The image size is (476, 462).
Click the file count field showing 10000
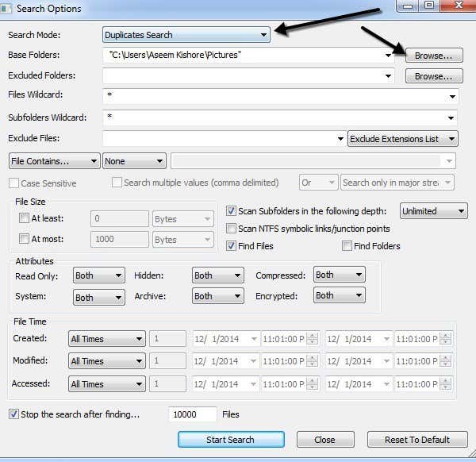coord(193,414)
